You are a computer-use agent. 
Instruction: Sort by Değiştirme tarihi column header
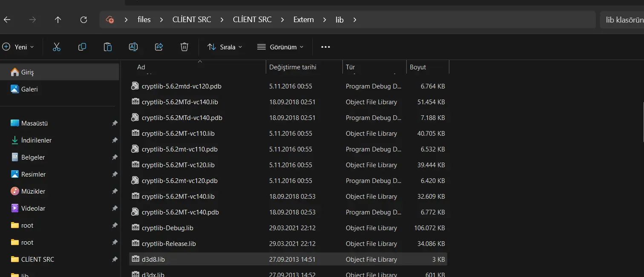(x=293, y=67)
